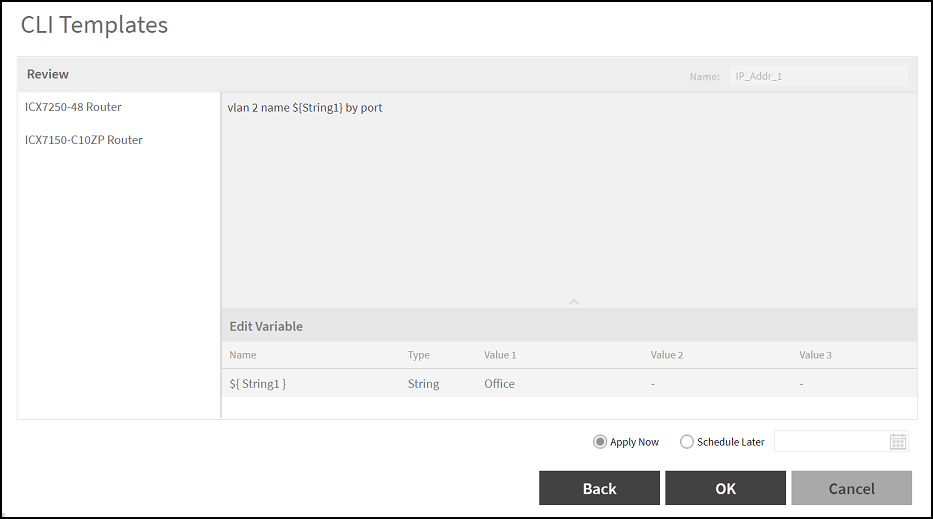Collapse the template pane with the chevron
The height and width of the screenshot is (519, 933).
(574, 302)
